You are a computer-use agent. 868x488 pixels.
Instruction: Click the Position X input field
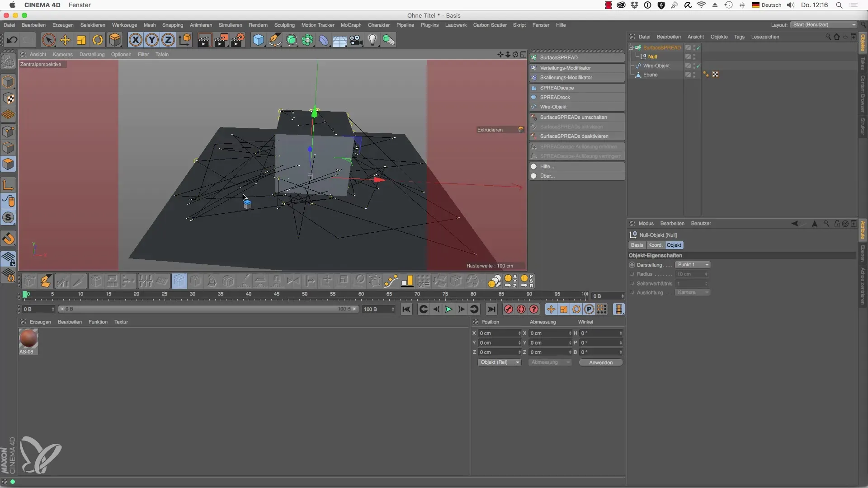tap(498, 333)
